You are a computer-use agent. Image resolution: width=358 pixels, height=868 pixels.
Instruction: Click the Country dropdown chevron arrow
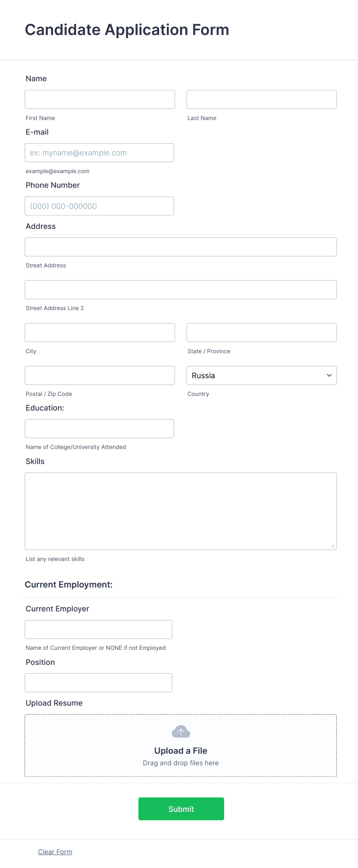click(x=329, y=375)
